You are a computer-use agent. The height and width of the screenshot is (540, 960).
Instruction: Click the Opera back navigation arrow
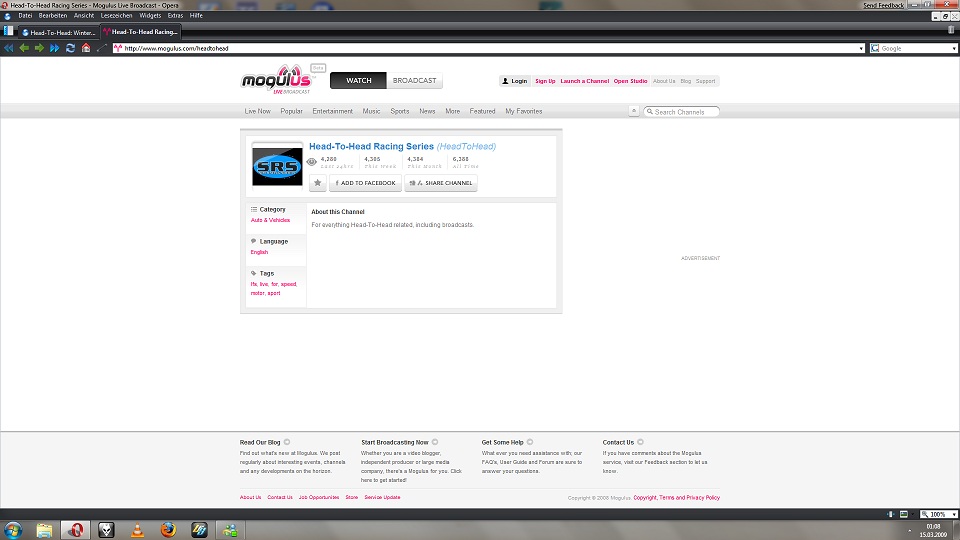click(x=24, y=48)
